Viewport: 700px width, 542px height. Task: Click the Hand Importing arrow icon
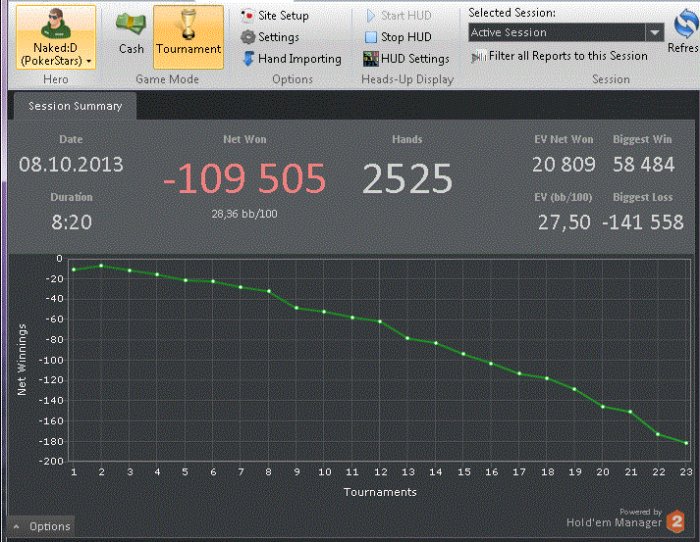point(248,59)
